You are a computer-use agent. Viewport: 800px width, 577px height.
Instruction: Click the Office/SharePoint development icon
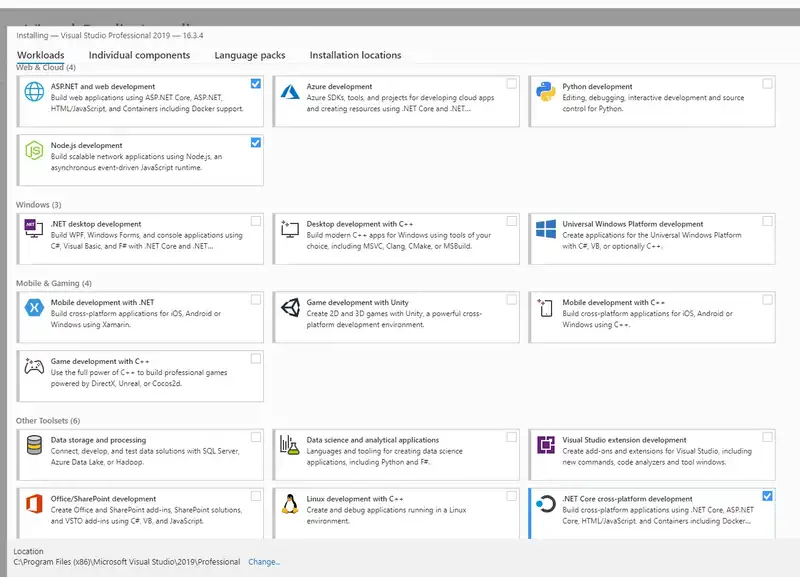[x=34, y=503]
